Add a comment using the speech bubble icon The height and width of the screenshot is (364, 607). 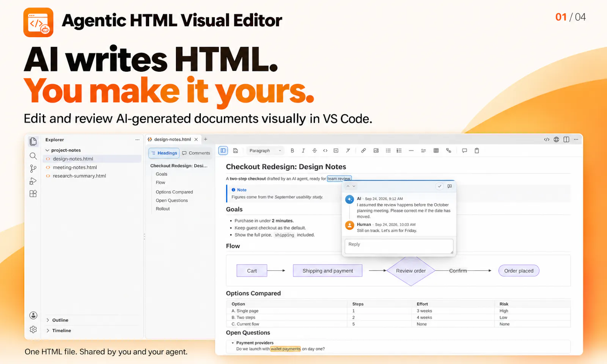pyautogui.click(x=464, y=151)
